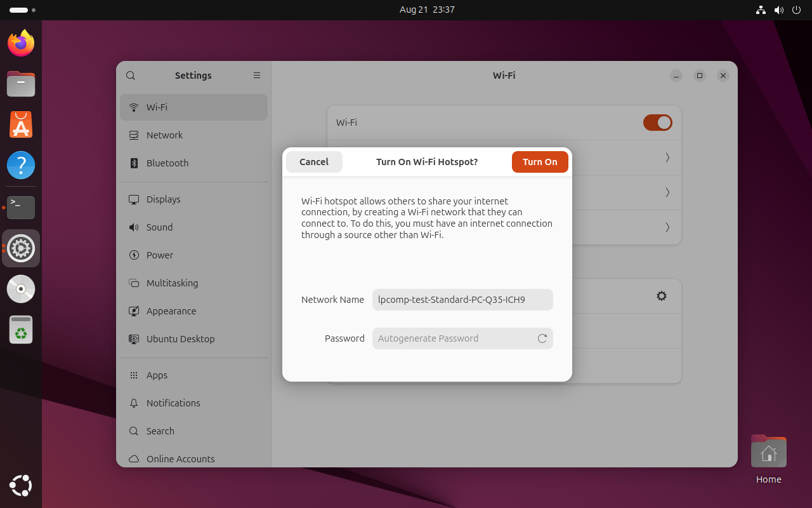
Task: Open the power icon in top bar
Action: coord(796,10)
